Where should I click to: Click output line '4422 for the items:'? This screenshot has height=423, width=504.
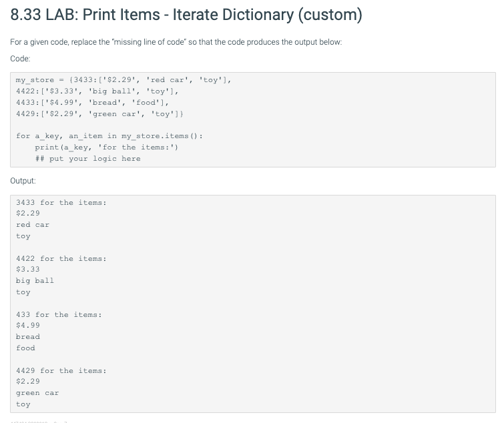pos(61,259)
